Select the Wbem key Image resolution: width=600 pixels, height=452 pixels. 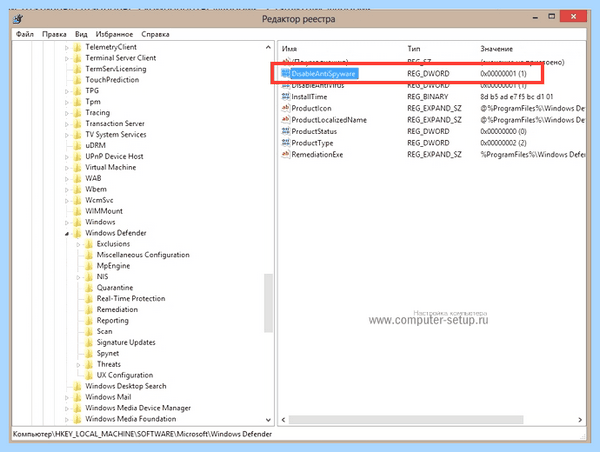pos(96,189)
